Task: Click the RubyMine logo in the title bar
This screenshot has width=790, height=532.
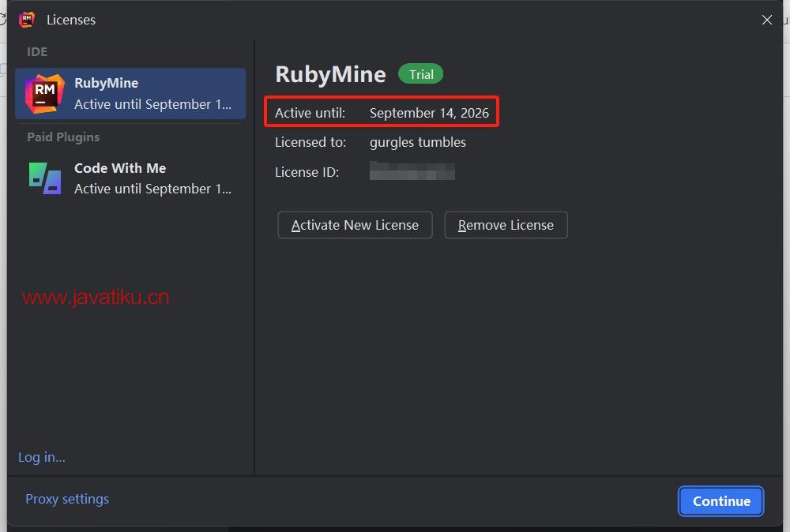Action: click(26, 20)
